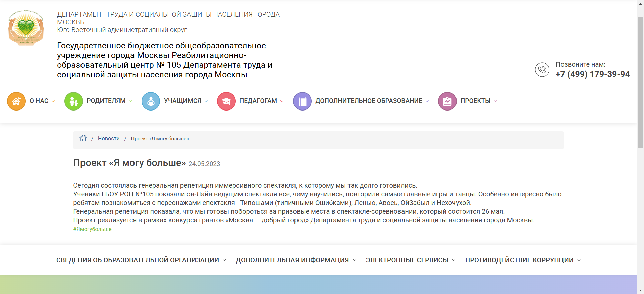Click the magenta ПРОЕКТЫ chart icon
Image resolution: width=644 pixels, height=294 pixels.
447,101
